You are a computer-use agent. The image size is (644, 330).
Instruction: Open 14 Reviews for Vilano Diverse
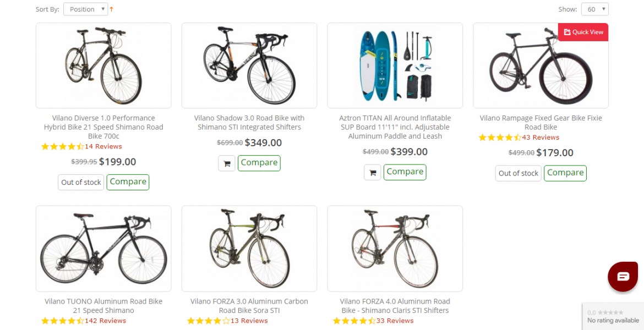point(103,146)
